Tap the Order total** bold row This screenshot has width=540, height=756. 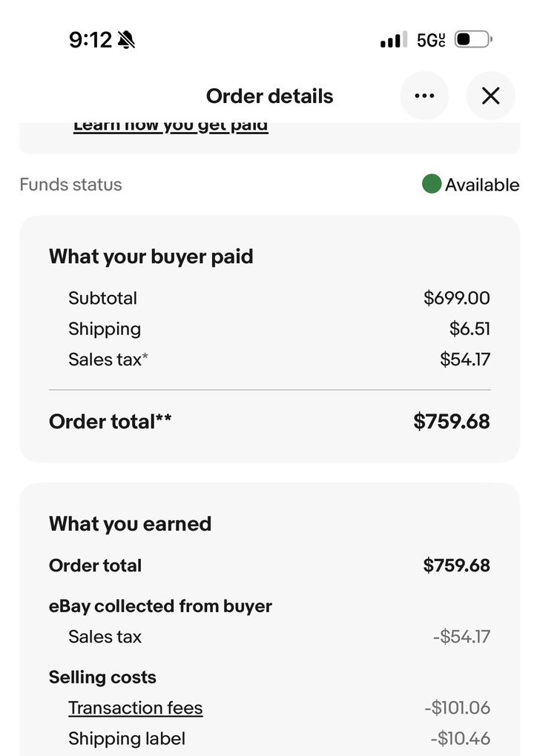[111, 422]
